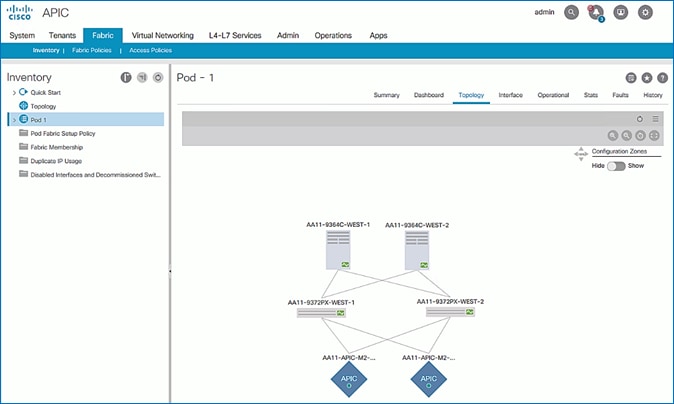
Task: Switch to the Operational tab
Action: point(553,95)
